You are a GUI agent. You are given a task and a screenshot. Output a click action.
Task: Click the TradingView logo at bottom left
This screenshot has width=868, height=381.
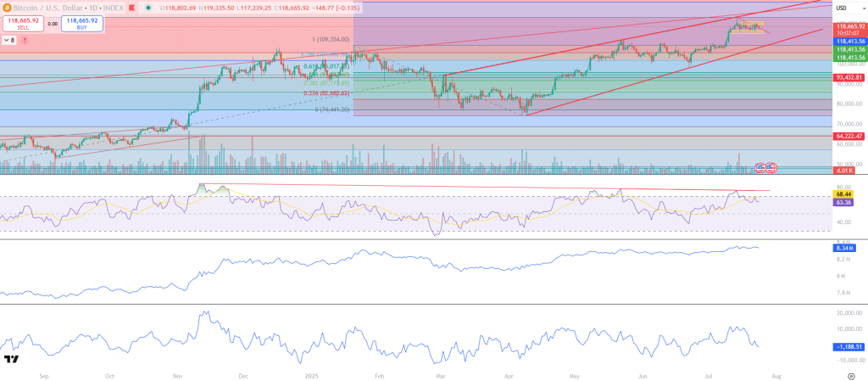[11, 360]
